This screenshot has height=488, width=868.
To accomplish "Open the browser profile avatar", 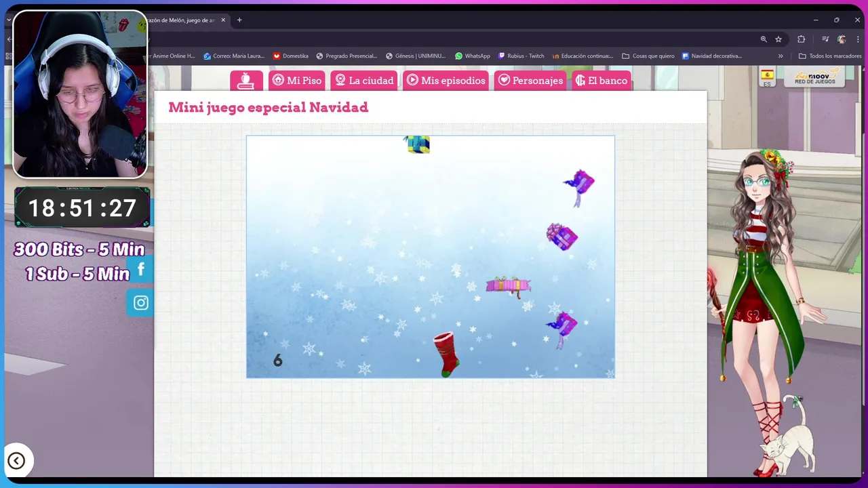I will [842, 39].
